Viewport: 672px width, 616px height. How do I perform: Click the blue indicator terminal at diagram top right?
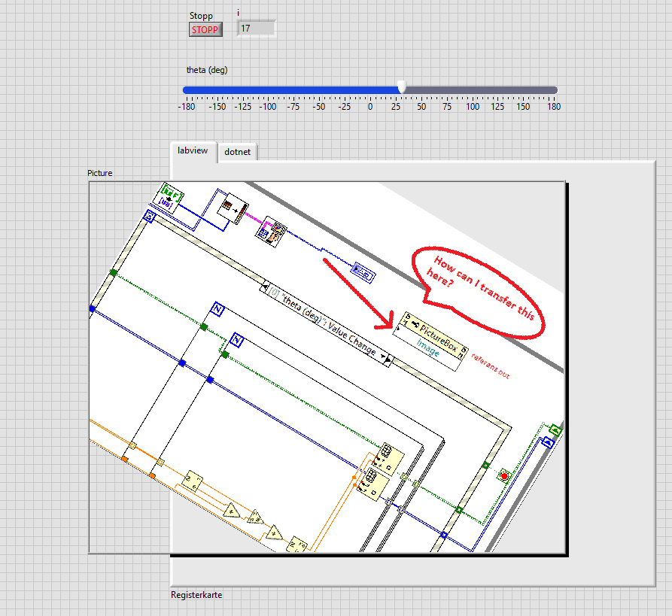click(364, 271)
